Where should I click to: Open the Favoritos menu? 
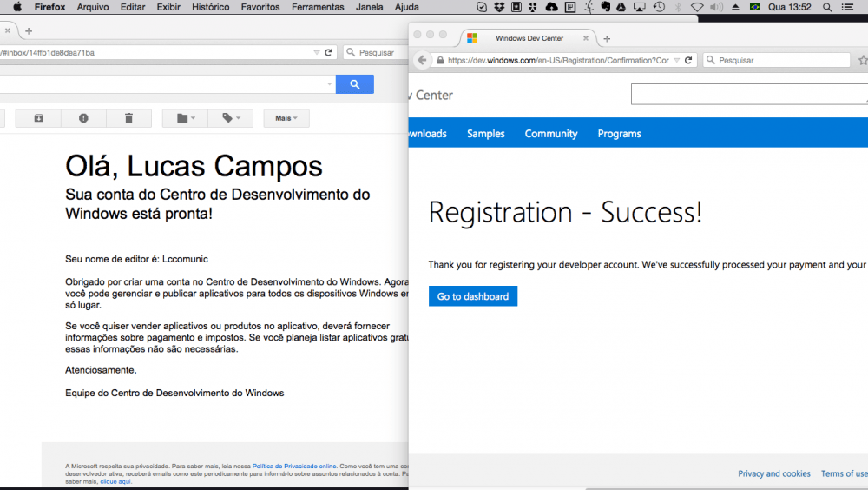pos(260,7)
